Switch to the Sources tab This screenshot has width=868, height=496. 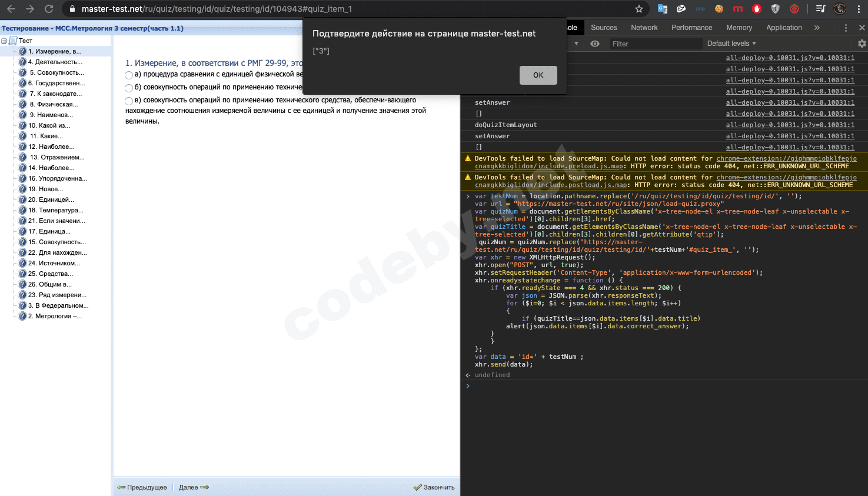coord(604,28)
